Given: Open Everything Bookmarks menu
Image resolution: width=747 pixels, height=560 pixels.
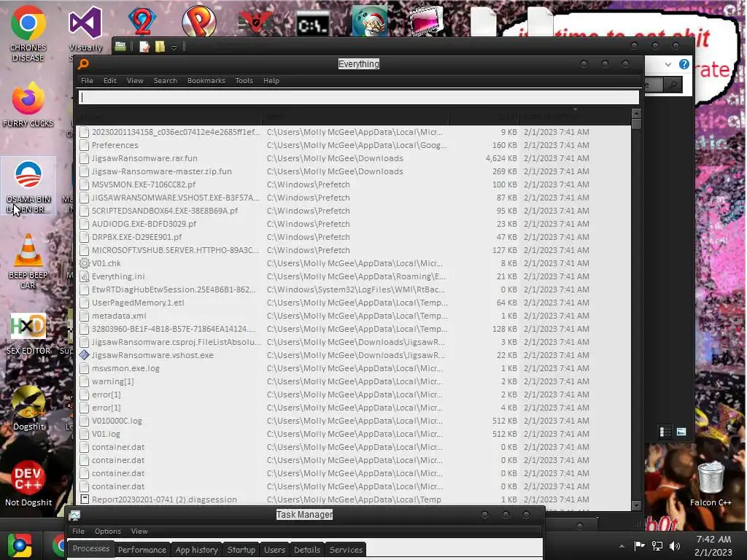Looking at the screenshot, I should click(206, 80).
